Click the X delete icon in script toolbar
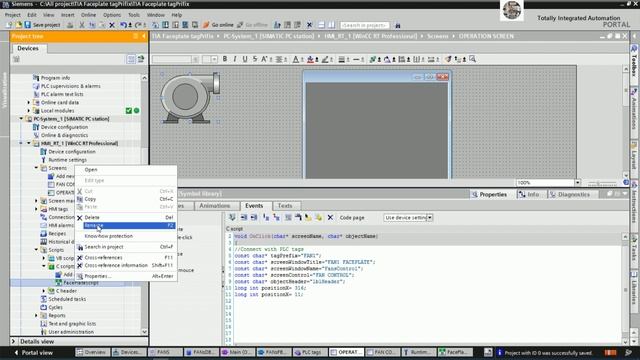 [330, 218]
